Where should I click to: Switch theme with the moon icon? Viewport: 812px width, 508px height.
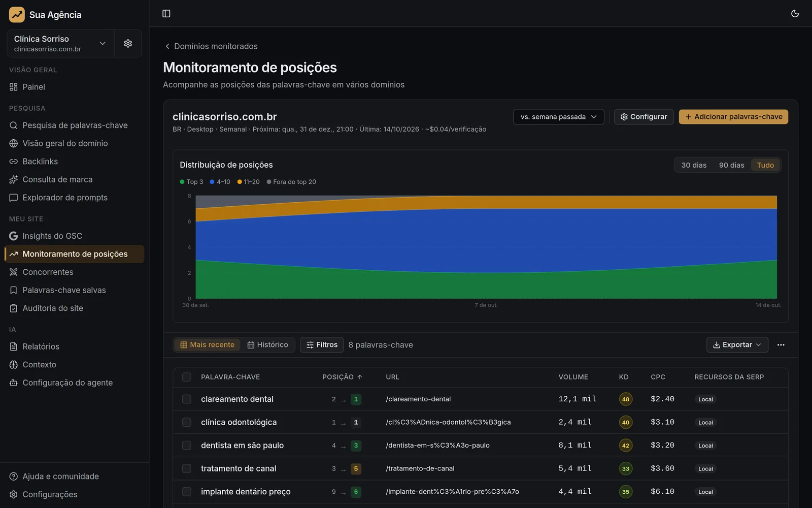pos(795,14)
